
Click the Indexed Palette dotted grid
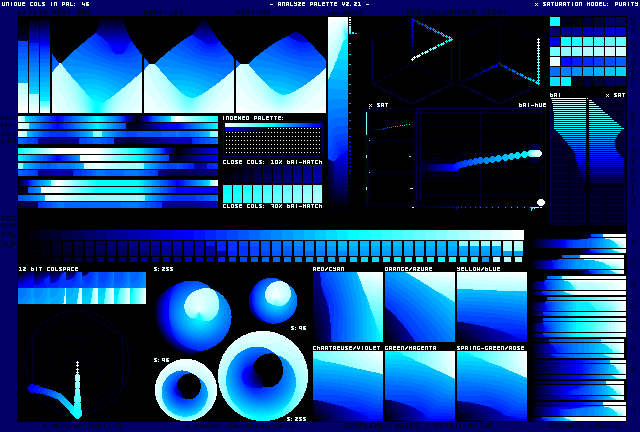click(x=272, y=138)
